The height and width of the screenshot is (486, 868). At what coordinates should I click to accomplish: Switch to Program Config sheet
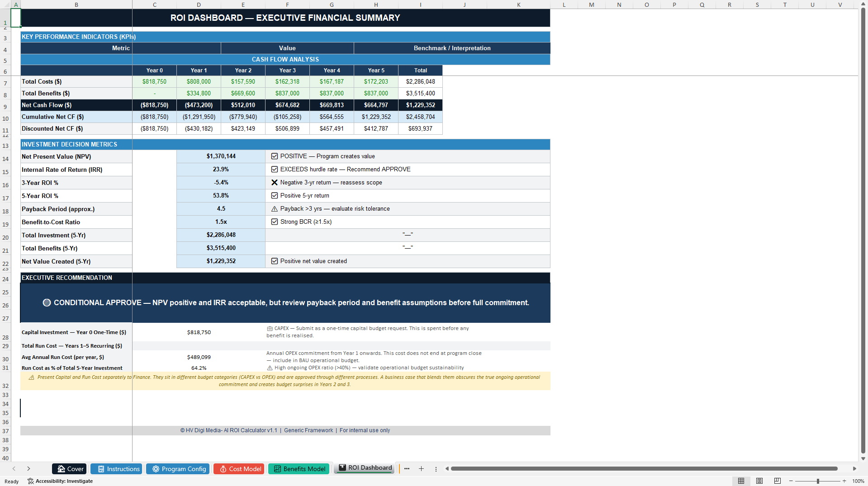(x=178, y=469)
